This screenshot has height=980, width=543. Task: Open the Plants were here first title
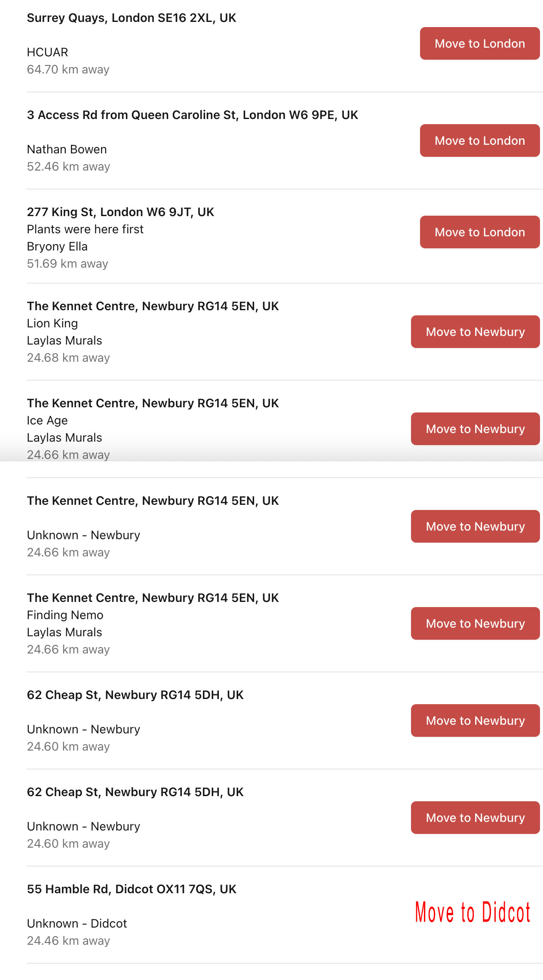click(85, 229)
